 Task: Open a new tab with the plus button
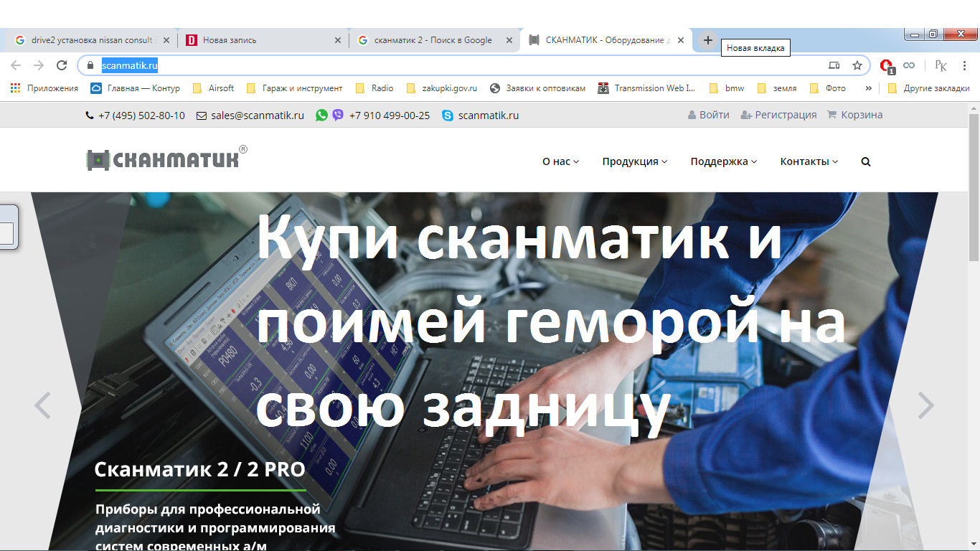[x=707, y=40]
